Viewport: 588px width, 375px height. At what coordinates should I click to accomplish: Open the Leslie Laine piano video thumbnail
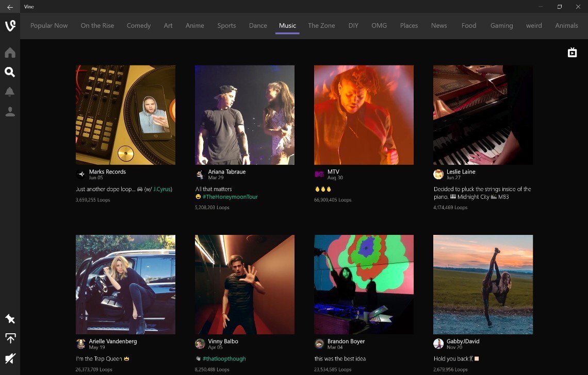(483, 115)
